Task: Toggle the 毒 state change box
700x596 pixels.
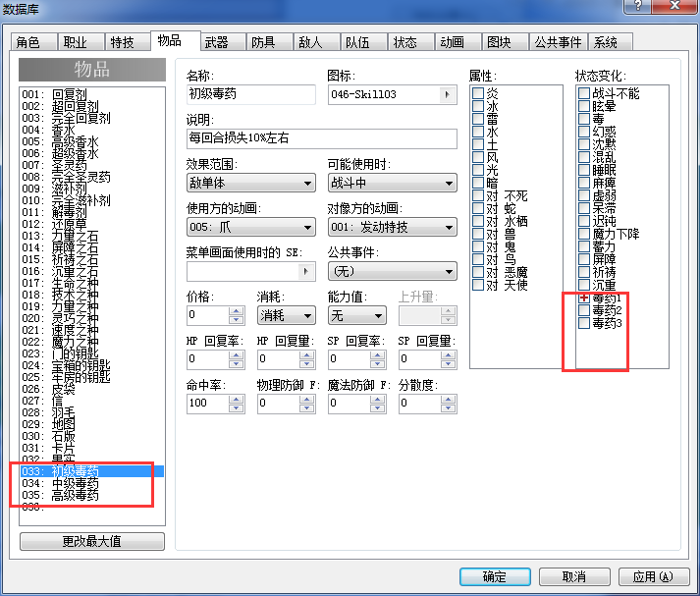Action: point(584,119)
